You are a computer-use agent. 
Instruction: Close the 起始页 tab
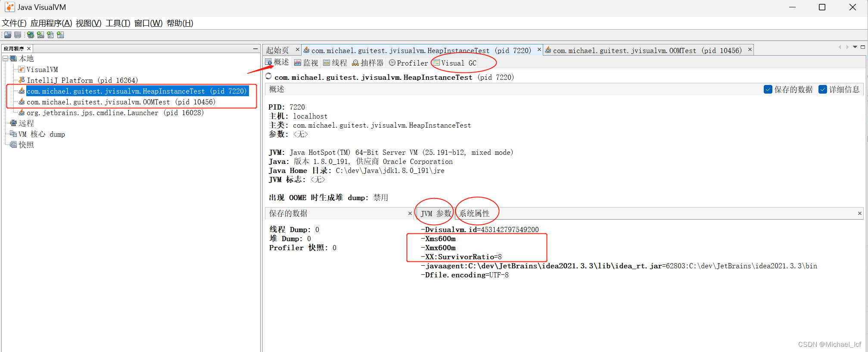pos(297,50)
